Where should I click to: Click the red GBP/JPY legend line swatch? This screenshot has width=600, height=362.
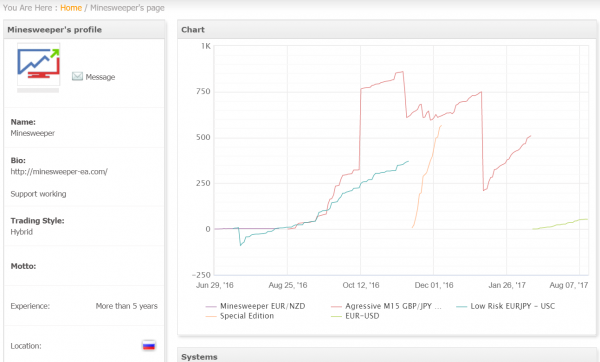(x=336, y=307)
